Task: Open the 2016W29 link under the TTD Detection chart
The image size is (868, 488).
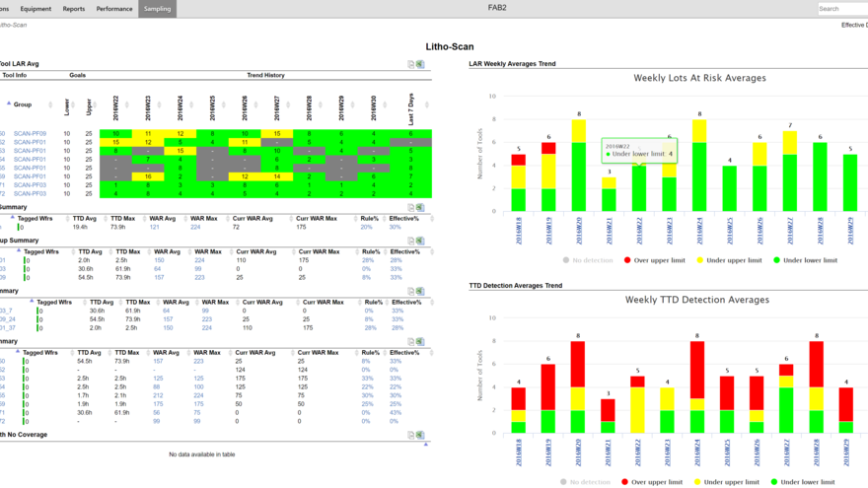Action: [846, 453]
